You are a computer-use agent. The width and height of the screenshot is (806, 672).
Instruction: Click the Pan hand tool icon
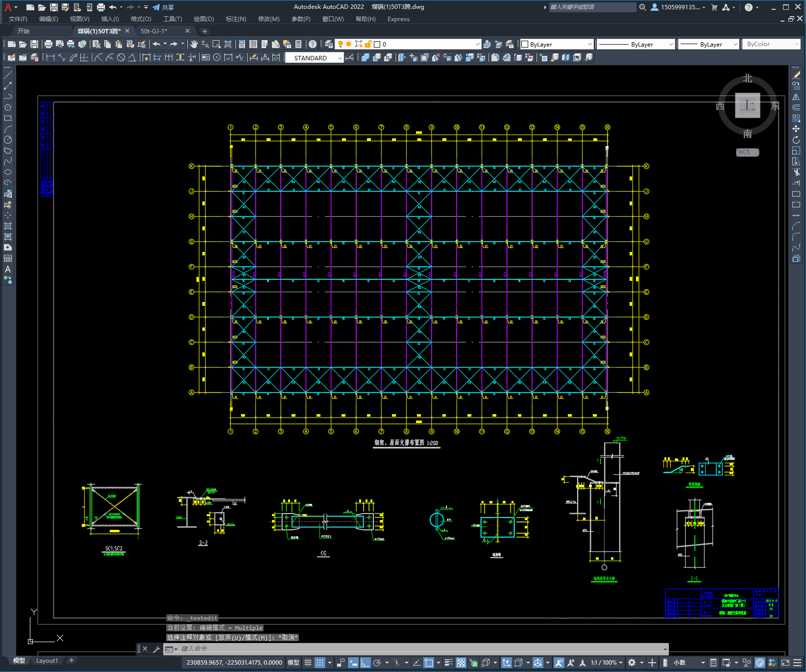point(194,44)
